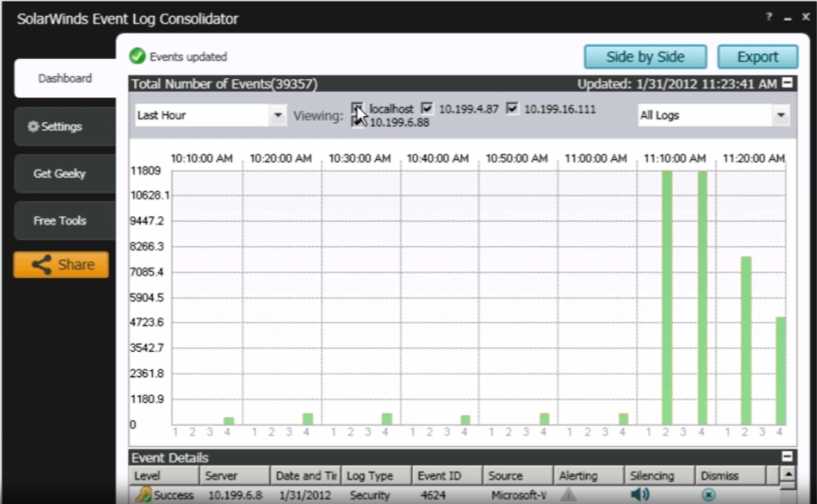Image resolution: width=817 pixels, height=504 pixels.
Task: Click the Alerting column header
Action: [588, 476]
